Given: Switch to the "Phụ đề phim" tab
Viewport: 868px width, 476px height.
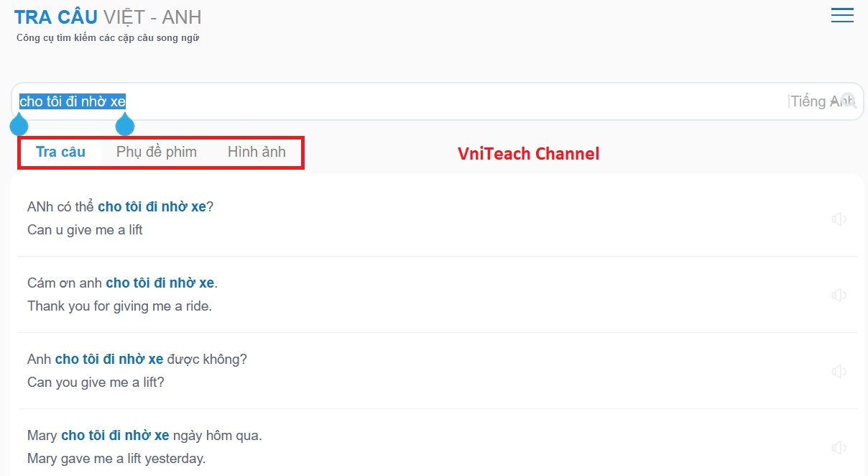Looking at the screenshot, I should point(157,152).
